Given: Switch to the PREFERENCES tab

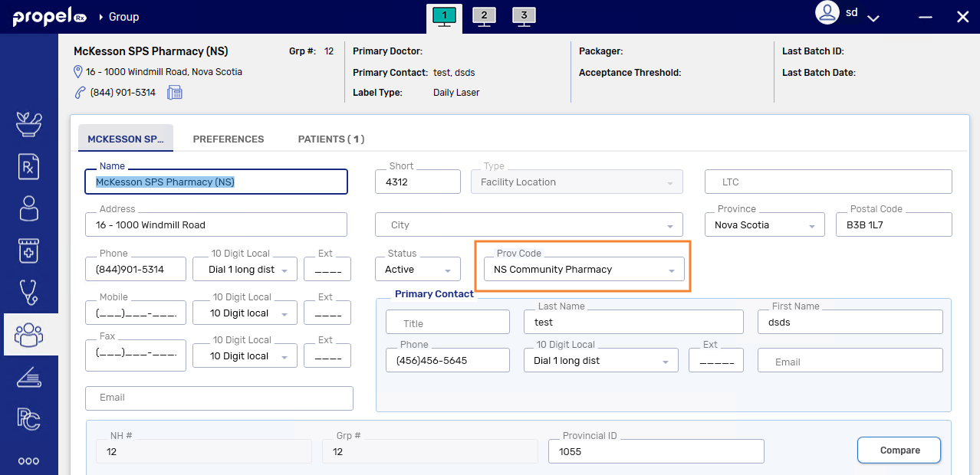Looking at the screenshot, I should pos(229,139).
